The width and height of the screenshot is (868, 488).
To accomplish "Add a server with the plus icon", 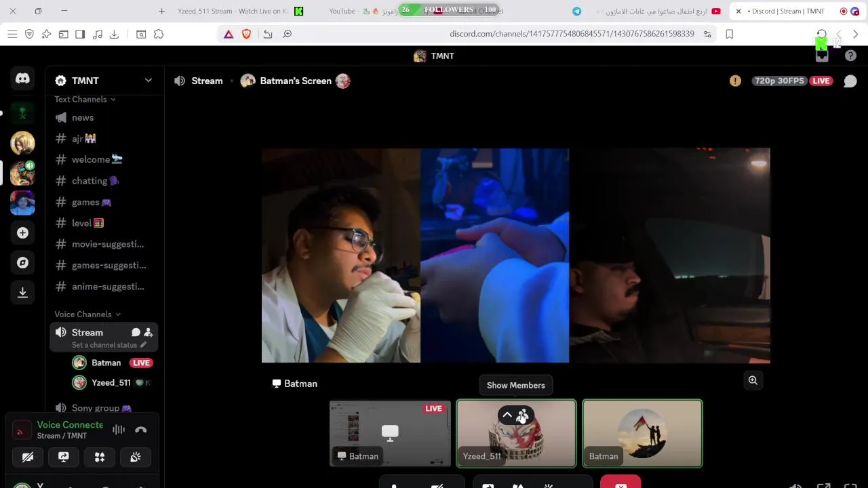I will (22, 232).
